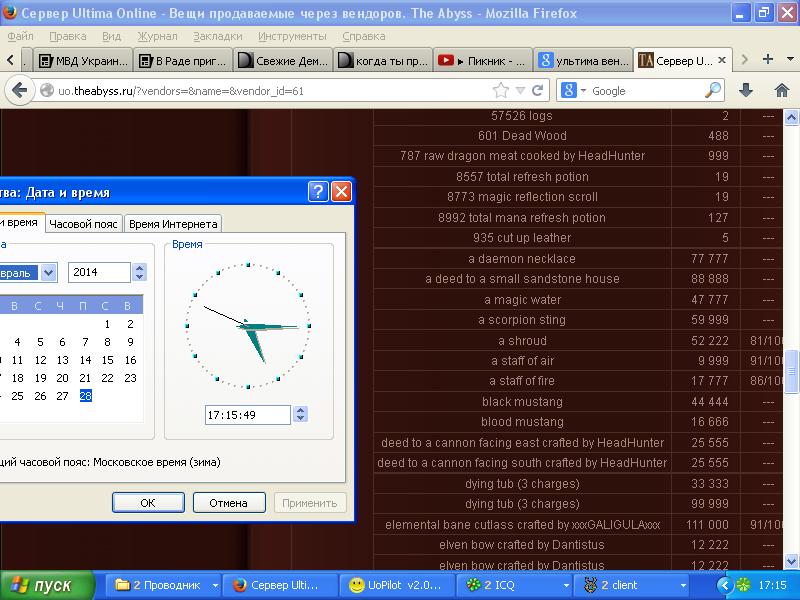Open the month dropdown in date dialog
The image size is (800, 600).
(x=48, y=272)
